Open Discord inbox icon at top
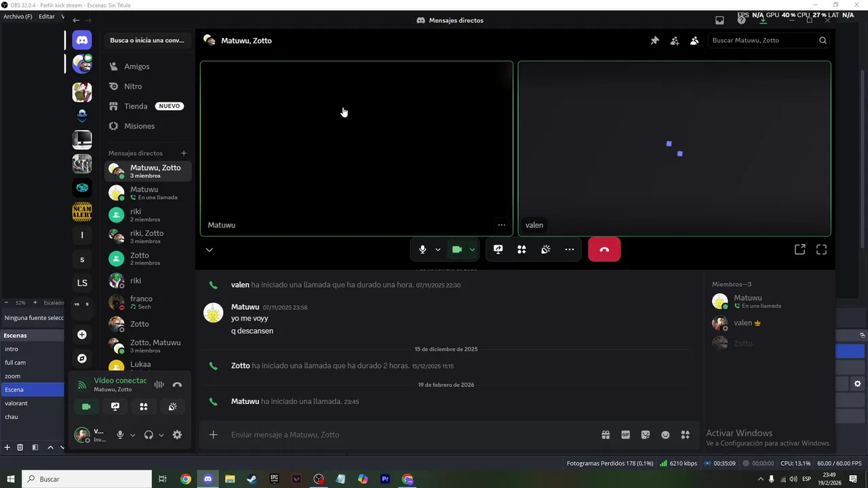 pos(719,20)
